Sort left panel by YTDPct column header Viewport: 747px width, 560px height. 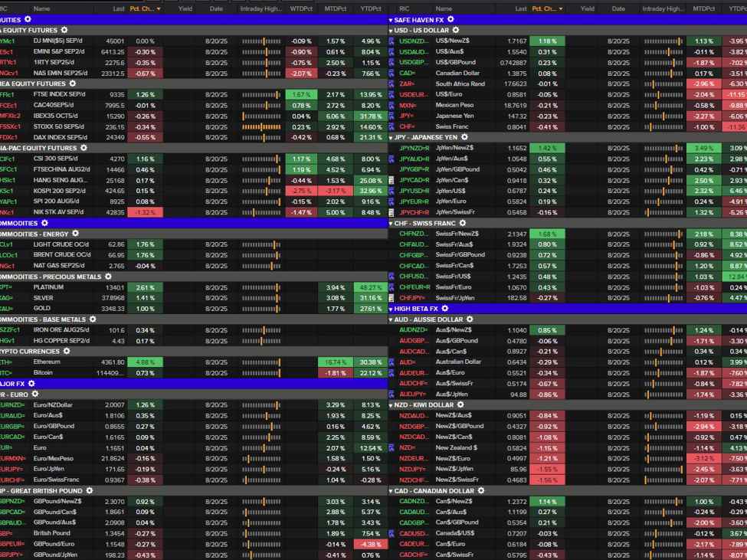[x=371, y=8]
